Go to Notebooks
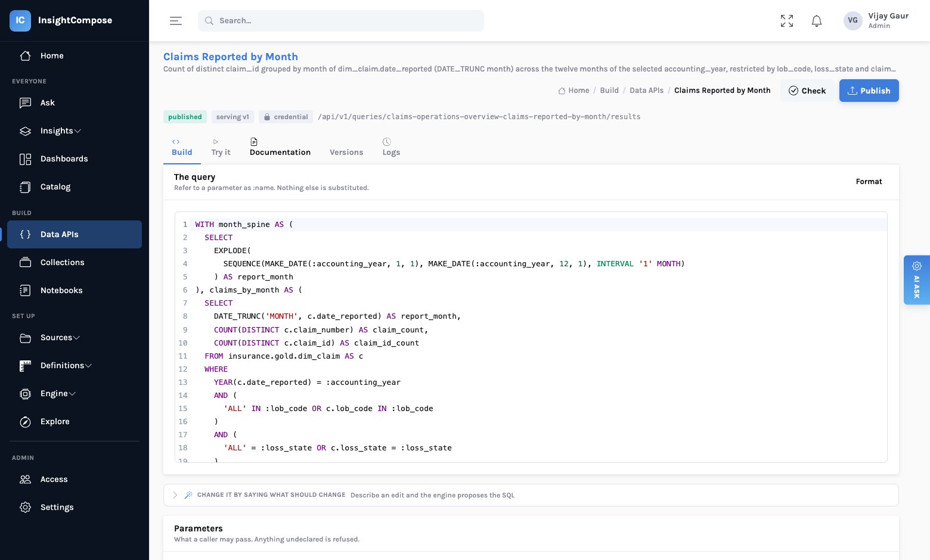 (75, 290)
